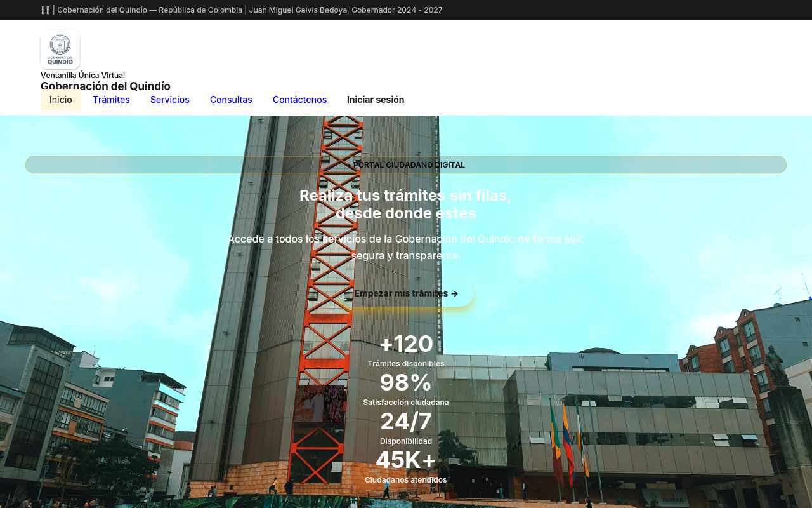Open the Servicios menu link
The image size is (812, 508).
click(170, 100)
